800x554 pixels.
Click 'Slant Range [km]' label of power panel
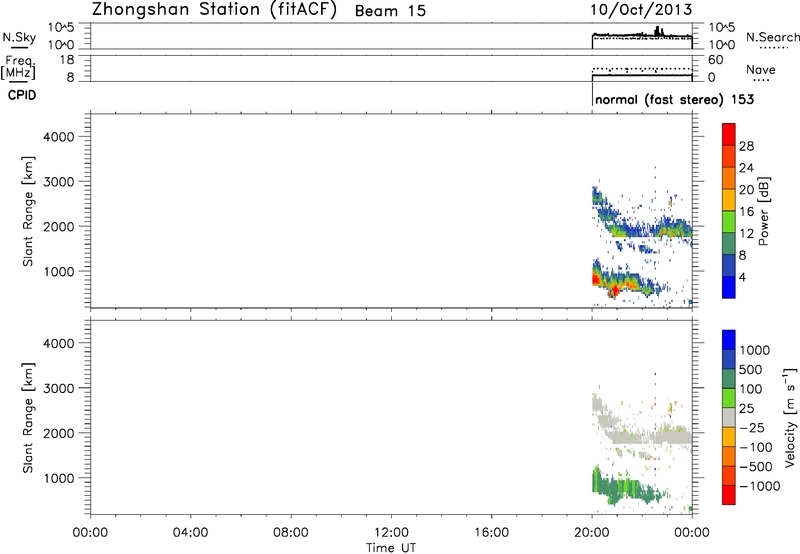[28, 211]
